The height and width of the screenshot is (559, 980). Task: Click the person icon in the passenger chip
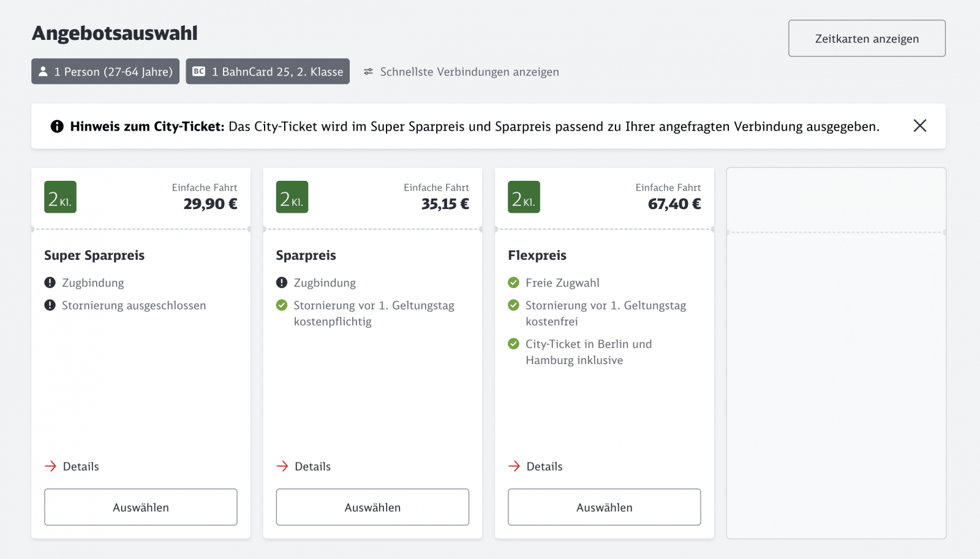[x=43, y=71]
